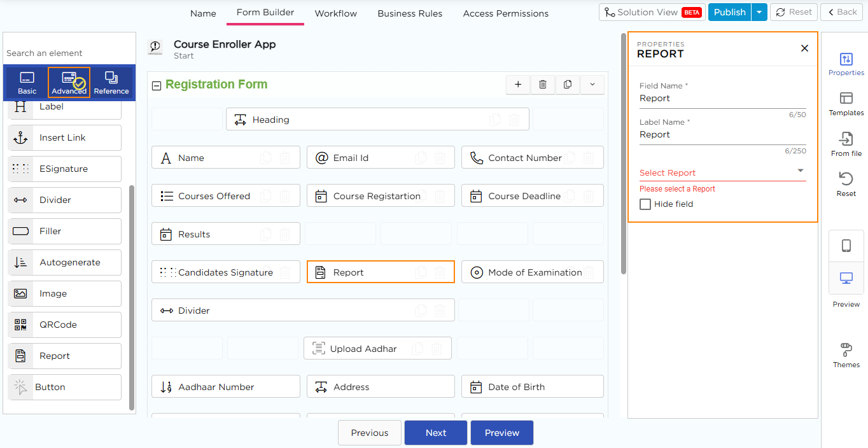Collapse the Registration Form section
868x448 pixels.
(157, 85)
